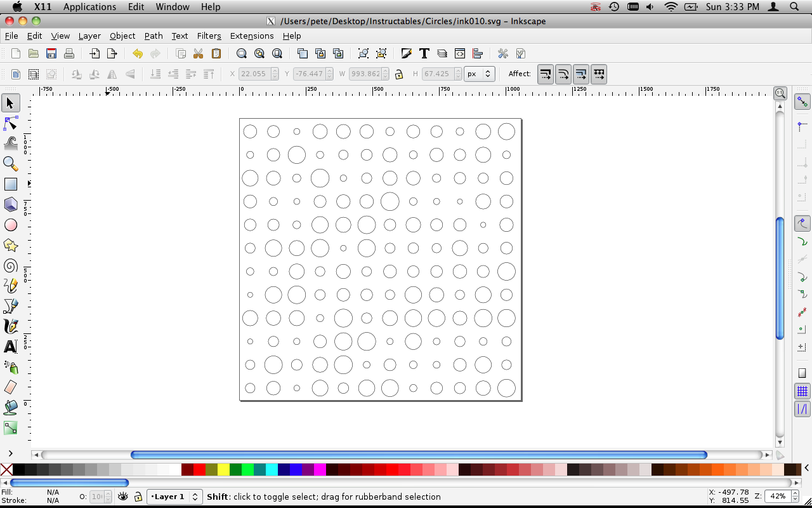
Task: Select the Bezier pen tool
Action: point(10,306)
